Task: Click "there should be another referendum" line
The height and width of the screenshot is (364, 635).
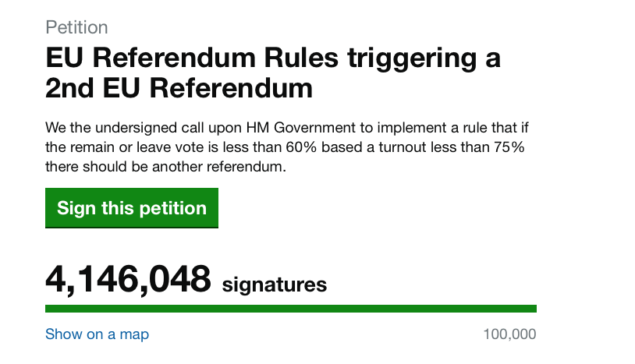Action: tap(165, 167)
